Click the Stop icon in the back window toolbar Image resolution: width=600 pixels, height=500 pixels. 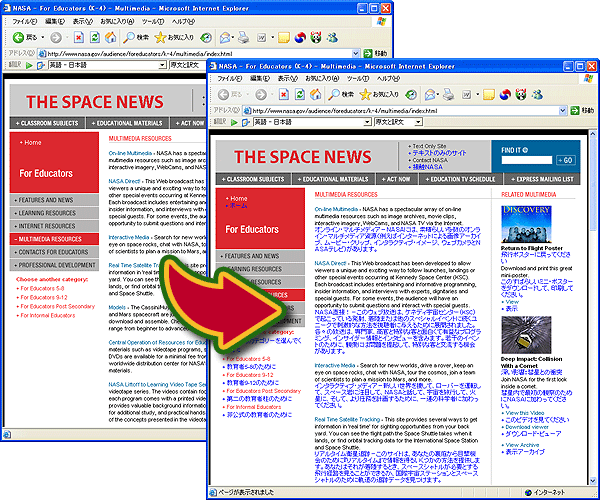pos(78,37)
